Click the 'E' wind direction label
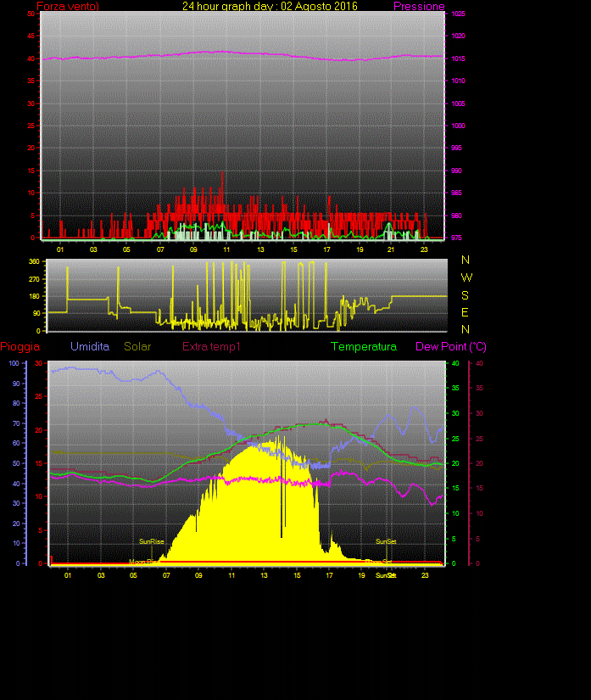591x700 pixels. tap(465, 312)
